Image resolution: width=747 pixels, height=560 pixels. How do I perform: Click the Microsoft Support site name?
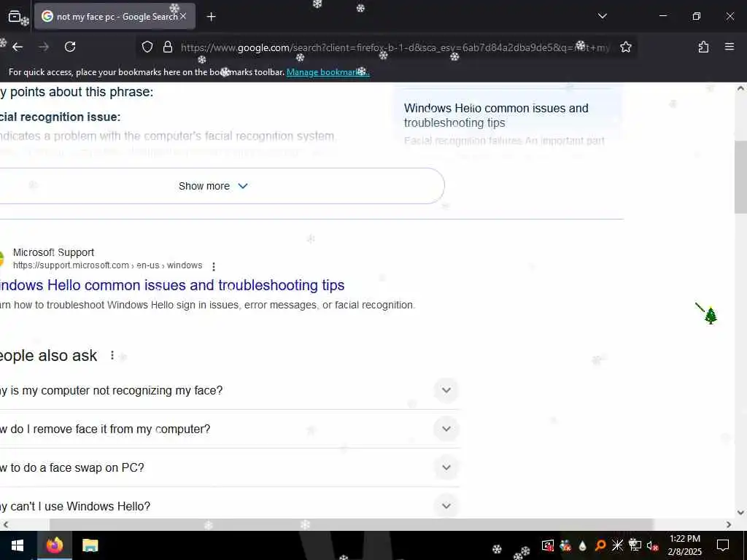coord(53,252)
